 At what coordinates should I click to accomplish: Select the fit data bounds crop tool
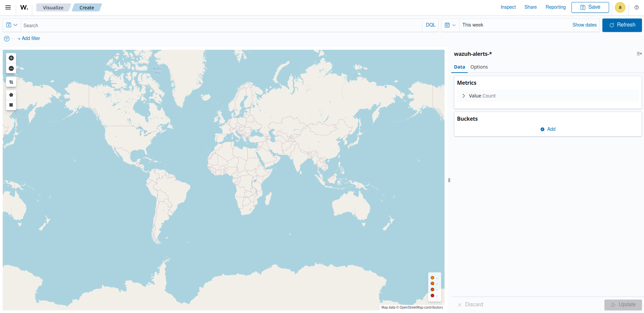point(11,82)
